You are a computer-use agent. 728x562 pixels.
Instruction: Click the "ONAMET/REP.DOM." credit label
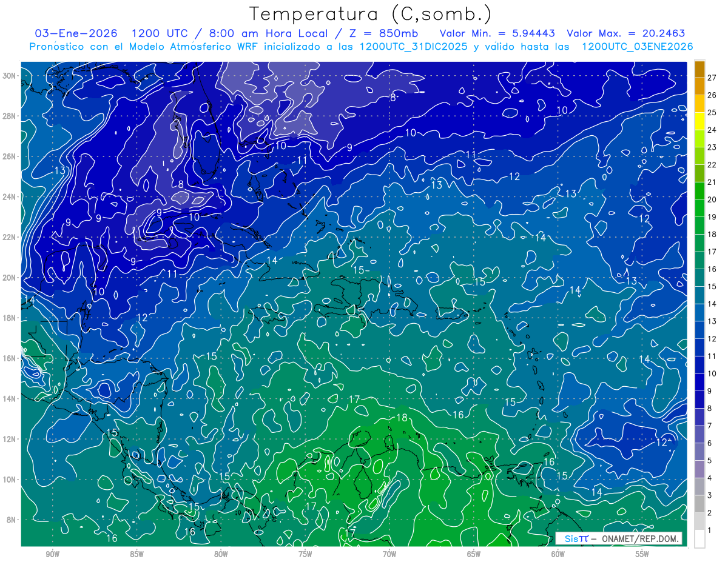coord(639,538)
